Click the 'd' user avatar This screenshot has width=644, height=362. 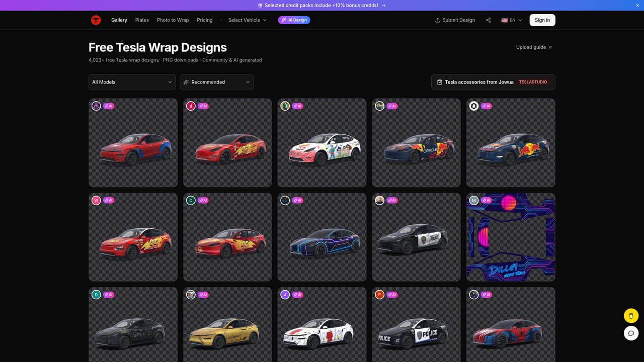(191, 106)
